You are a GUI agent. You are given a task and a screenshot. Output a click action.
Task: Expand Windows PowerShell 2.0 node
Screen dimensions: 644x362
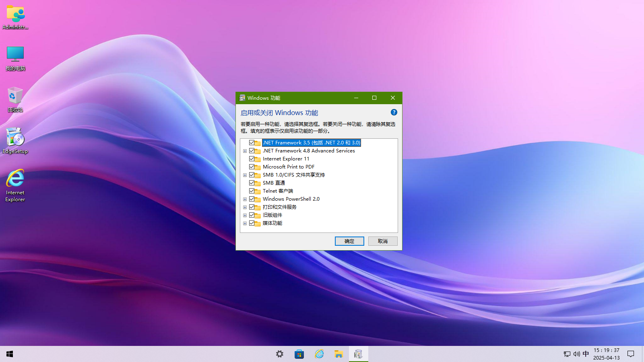click(245, 200)
